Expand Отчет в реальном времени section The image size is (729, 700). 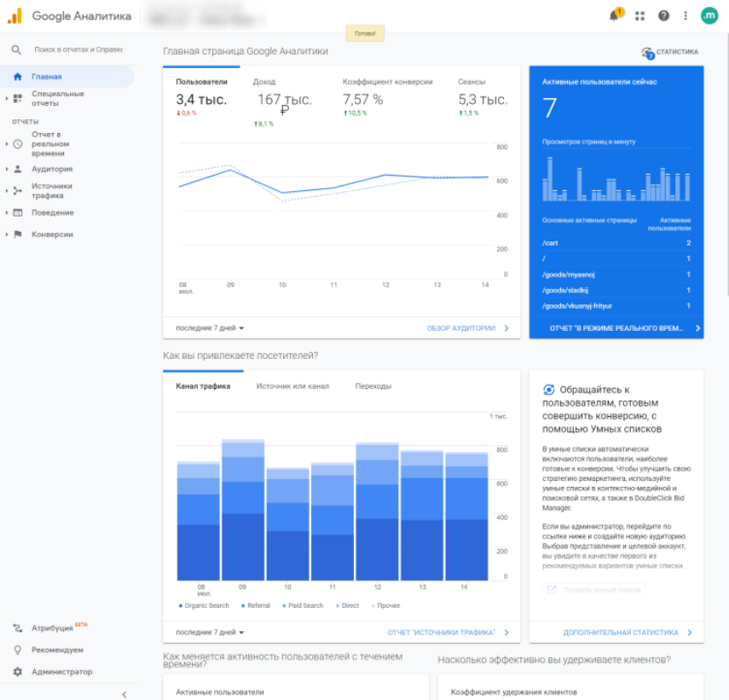pyautogui.click(x=7, y=143)
